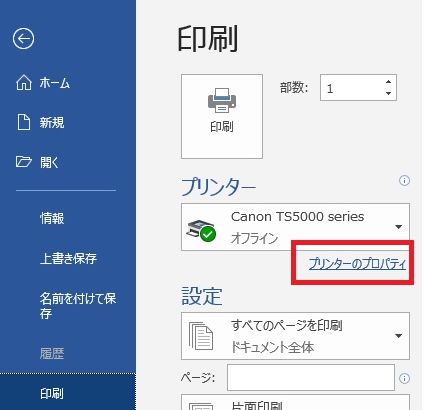Open the Canon TS5000 series printer dropdown
The image size is (424, 410).
pos(295,227)
